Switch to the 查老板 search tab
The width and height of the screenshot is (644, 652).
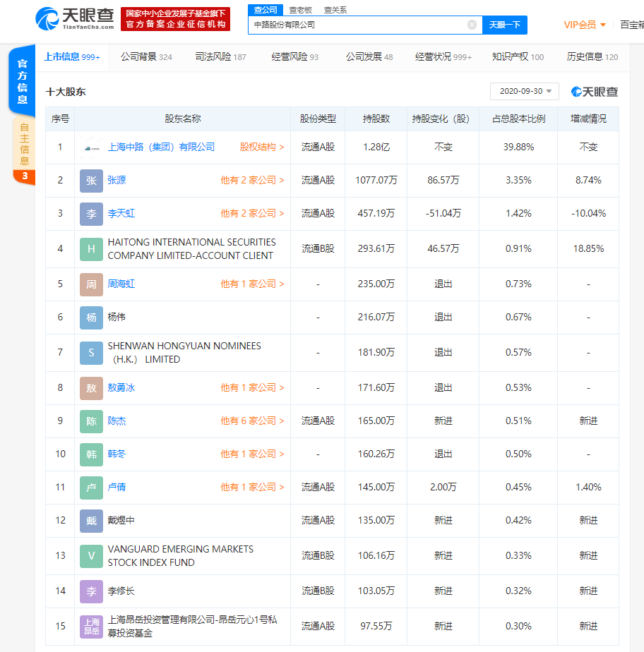[300, 10]
